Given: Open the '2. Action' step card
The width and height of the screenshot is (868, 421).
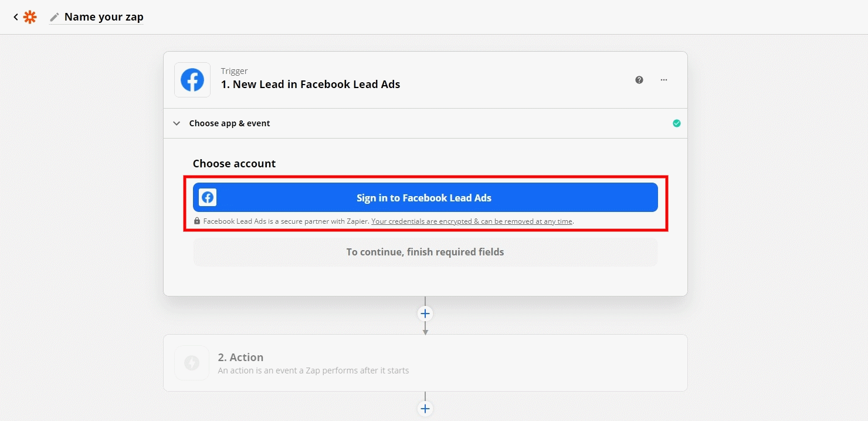Looking at the screenshot, I should click(425, 363).
